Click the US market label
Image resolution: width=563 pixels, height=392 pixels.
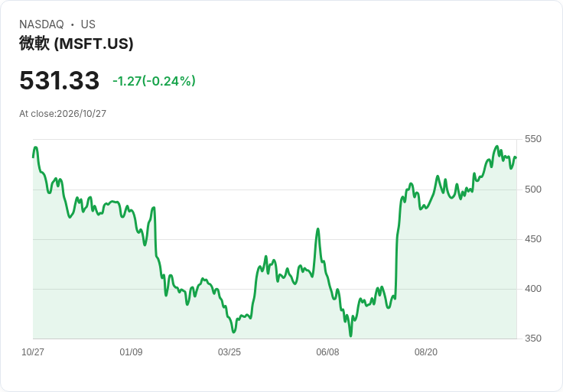coord(88,24)
